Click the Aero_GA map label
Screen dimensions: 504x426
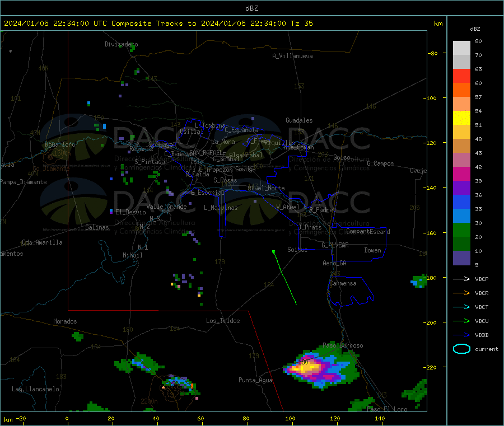(334, 263)
